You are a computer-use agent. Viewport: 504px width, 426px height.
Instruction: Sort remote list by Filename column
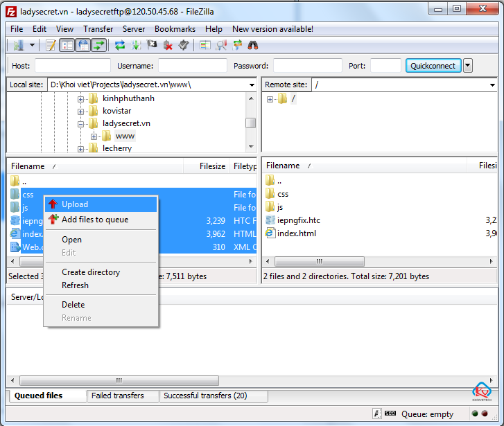(x=365, y=166)
